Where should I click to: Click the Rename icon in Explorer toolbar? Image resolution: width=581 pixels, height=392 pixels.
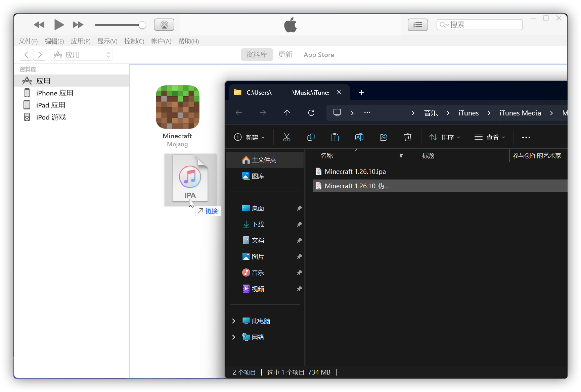(359, 137)
